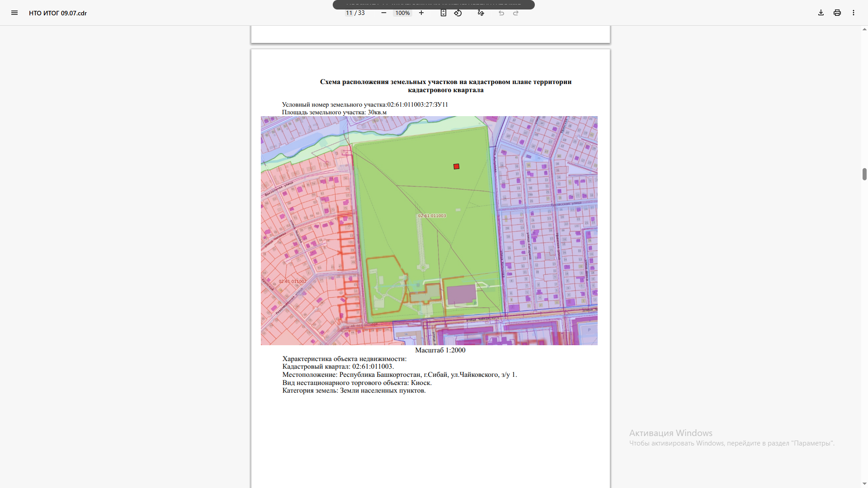Download the PDF file
The width and height of the screenshot is (868, 488).
[x=821, y=13]
